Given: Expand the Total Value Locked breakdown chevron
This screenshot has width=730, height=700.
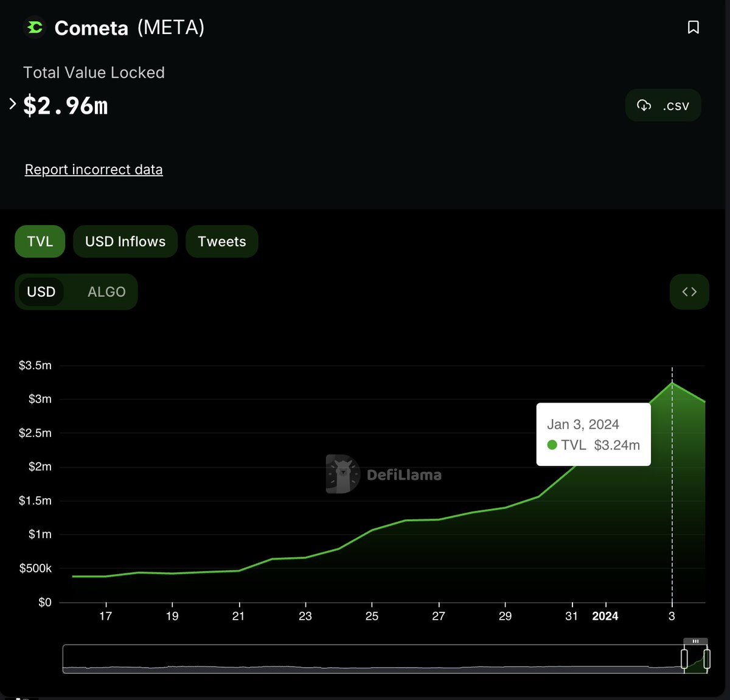Looking at the screenshot, I should [12, 104].
